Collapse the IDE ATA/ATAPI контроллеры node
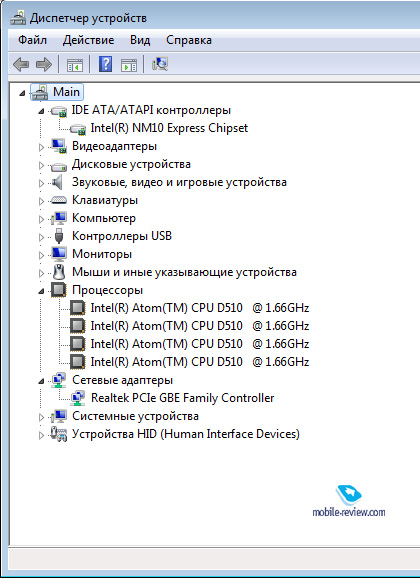The height and width of the screenshot is (578, 420). [41, 111]
